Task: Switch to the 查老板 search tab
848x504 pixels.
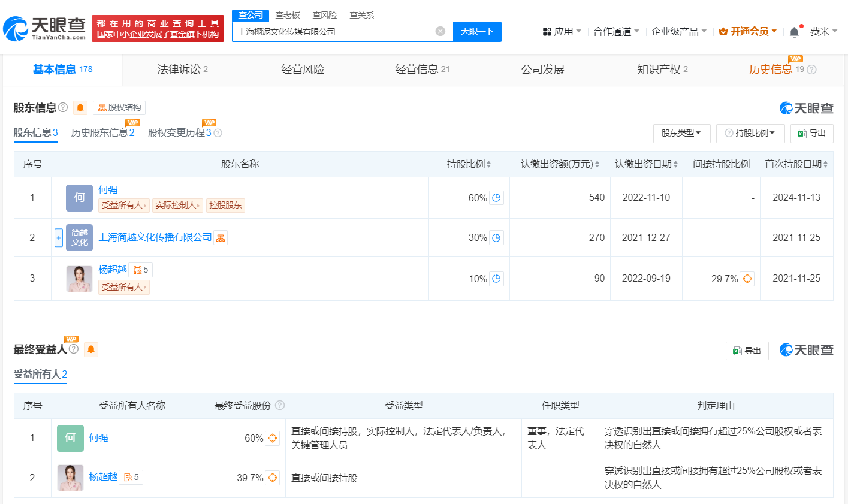Action: click(287, 15)
